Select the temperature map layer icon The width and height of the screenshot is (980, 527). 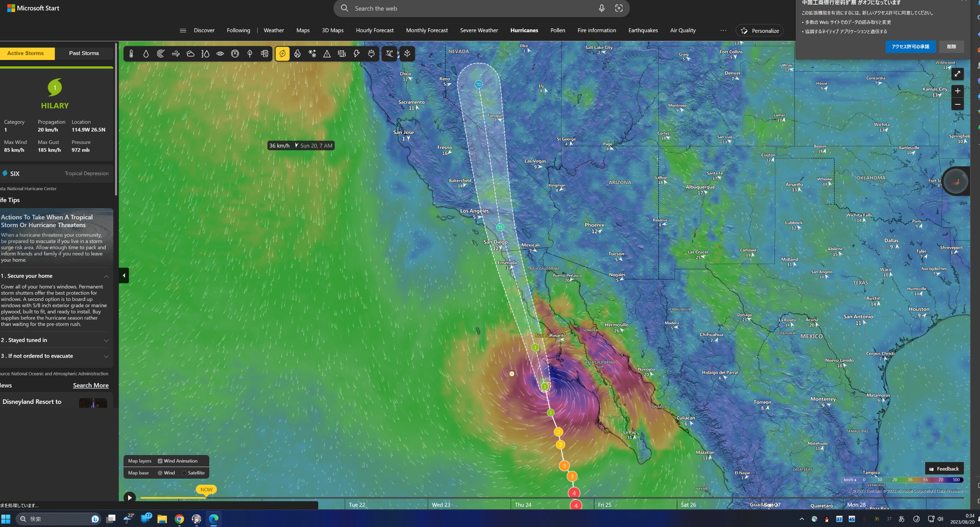(131, 54)
